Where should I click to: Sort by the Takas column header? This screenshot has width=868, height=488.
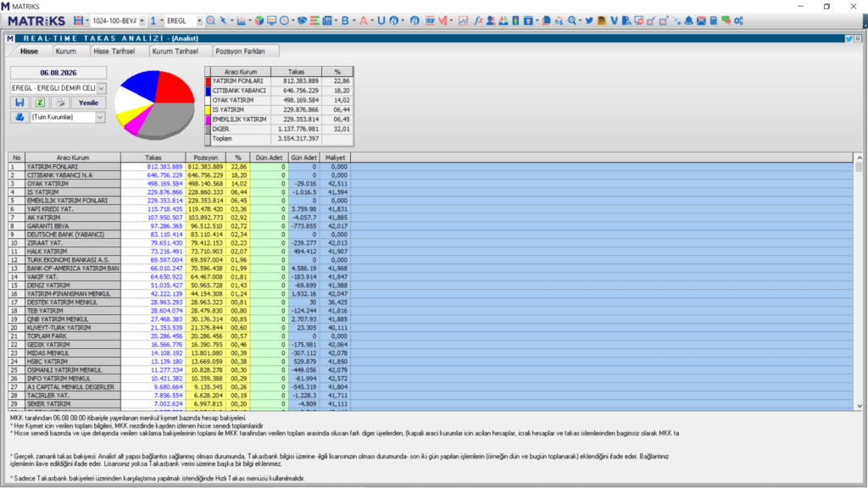153,158
